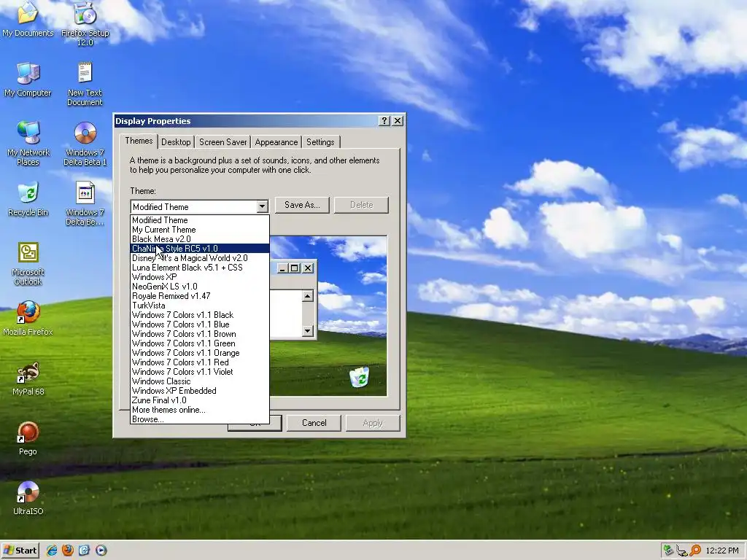Choose Windows 7 Colors v1.1 Orange
The image size is (747, 560).
[x=200, y=353]
